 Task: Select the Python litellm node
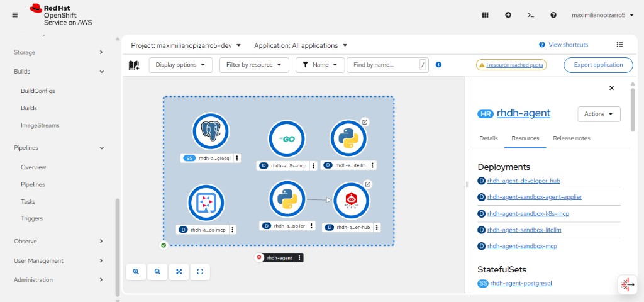[x=348, y=138]
